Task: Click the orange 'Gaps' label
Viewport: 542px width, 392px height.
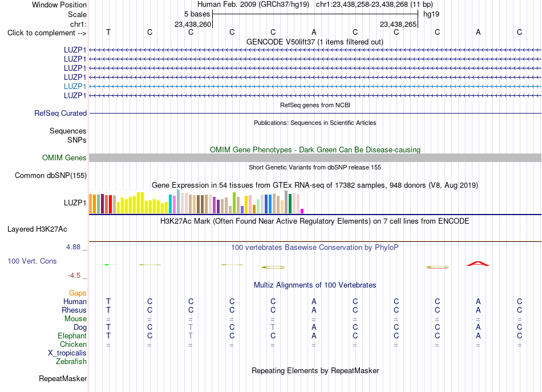Action: click(x=78, y=293)
